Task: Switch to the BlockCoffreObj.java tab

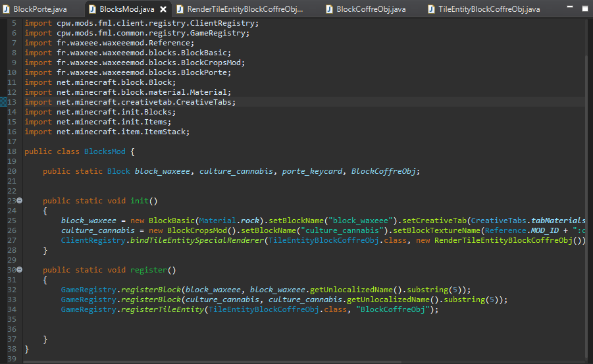Action: coord(371,9)
